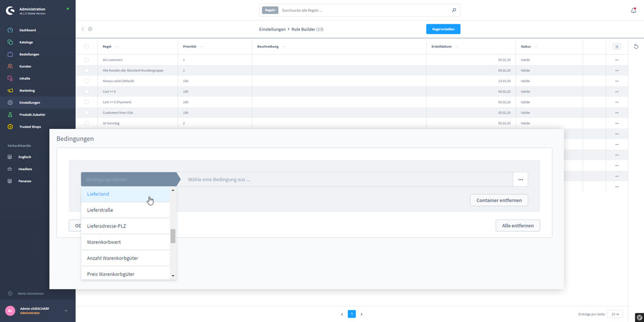644x322 pixels.
Task: Click the Container entfernen button
Action: [x=499, y=200]
